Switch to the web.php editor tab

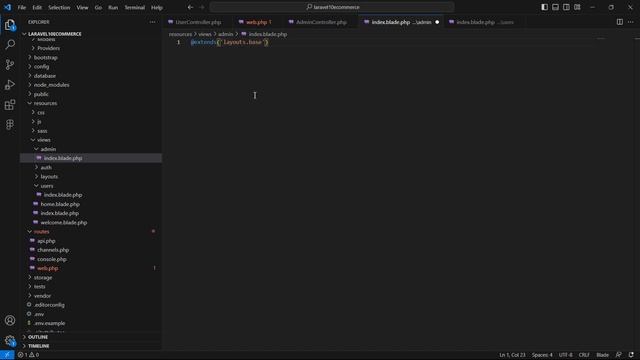point(258,22)
